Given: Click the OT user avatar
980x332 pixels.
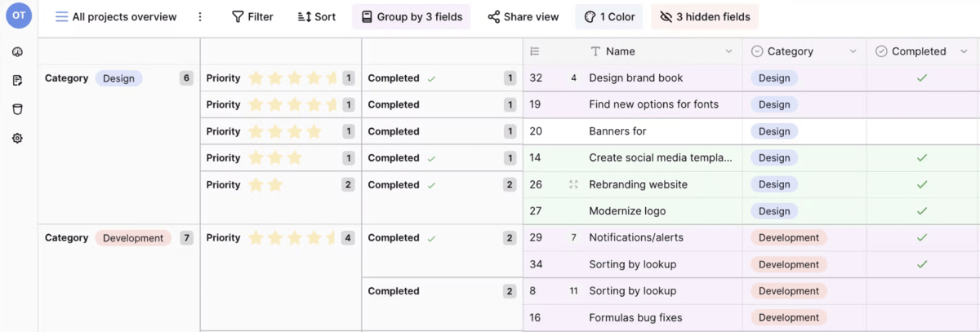Looking at the screenshot, I should (19, 15).
